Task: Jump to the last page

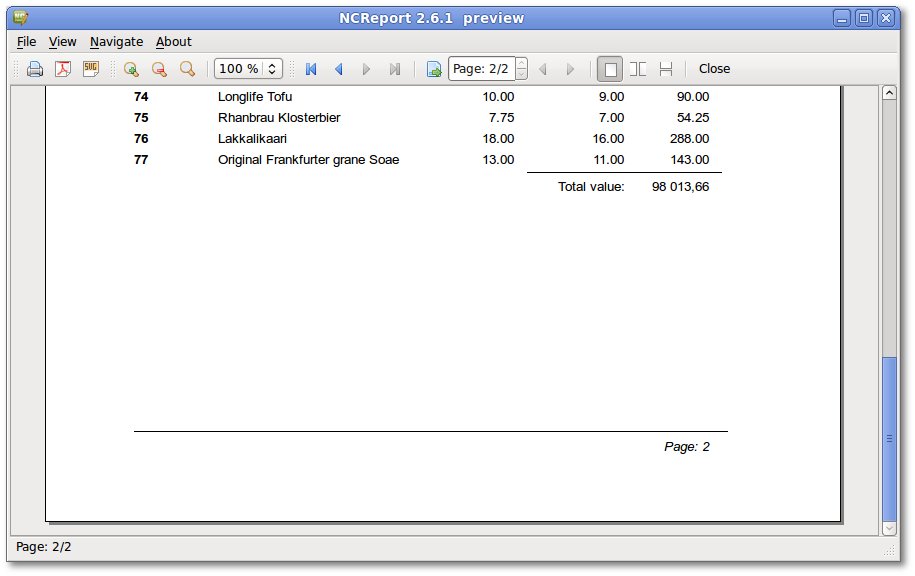Action: (395, 69)
